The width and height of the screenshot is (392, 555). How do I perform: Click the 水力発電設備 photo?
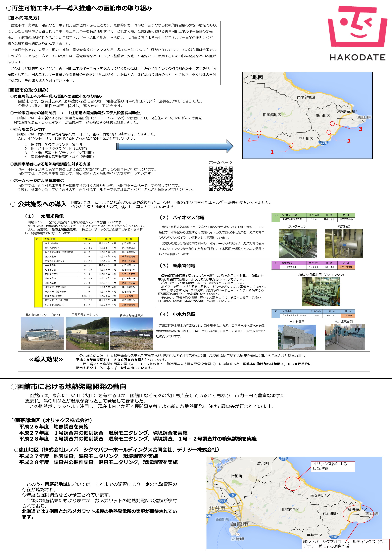click(x=345, y=337)
